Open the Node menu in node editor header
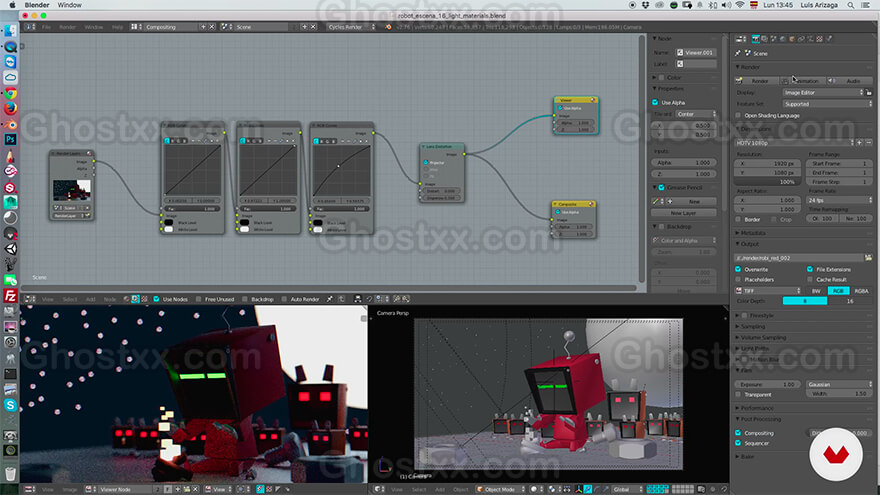This screenshot has width=880, height=495. (x=110, y=299)
